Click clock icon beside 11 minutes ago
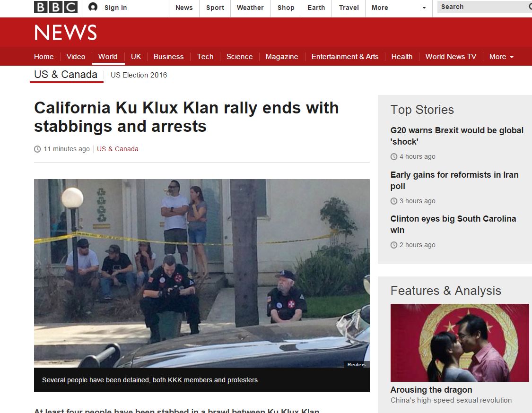Screen dimensions: 532x413 (x=37, y=149)
